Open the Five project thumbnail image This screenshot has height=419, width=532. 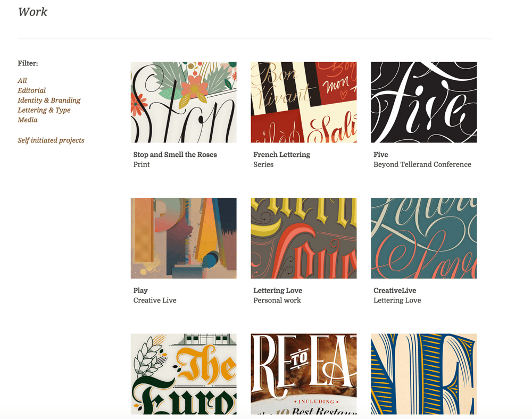(x=424, y=102)
